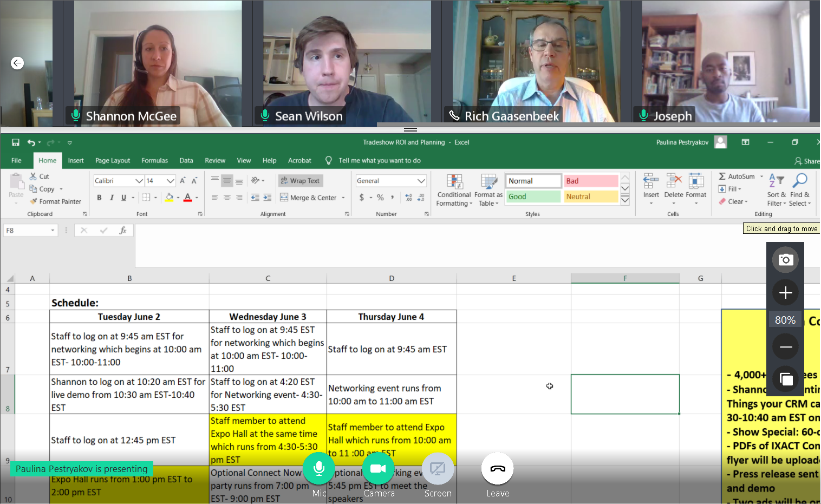Turn off the Camera button

coord(378,469)
